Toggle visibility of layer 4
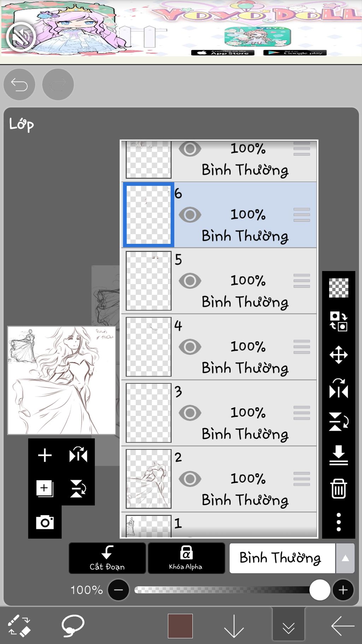This screenshot has width=362, height=644. (x=190, y=347)
